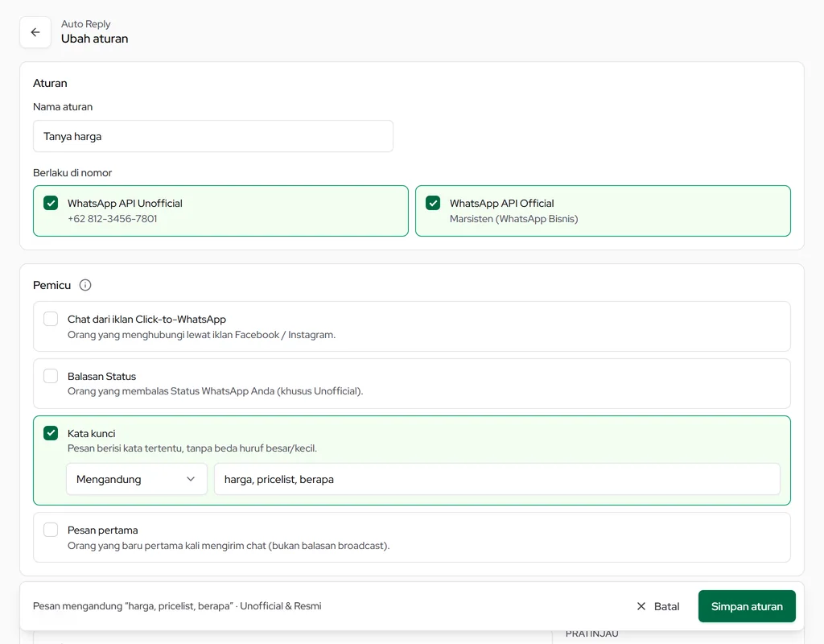
Task: Click the Ubah aturan page title
Action: 95,39
